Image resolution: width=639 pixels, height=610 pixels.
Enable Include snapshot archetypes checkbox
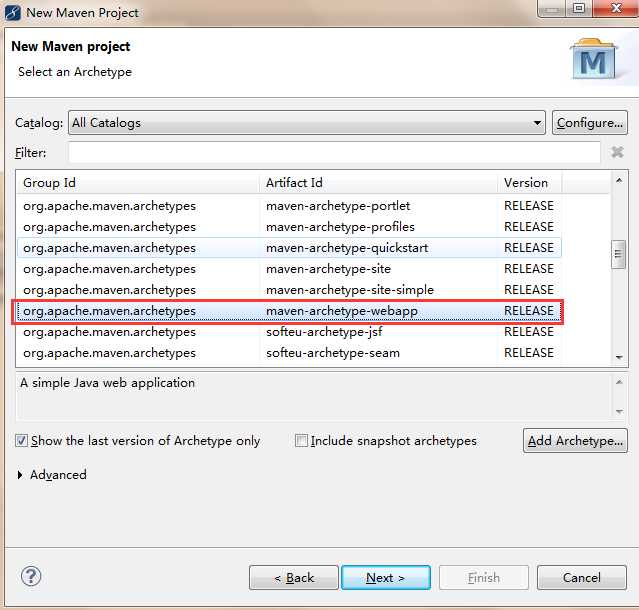(301, 440)
